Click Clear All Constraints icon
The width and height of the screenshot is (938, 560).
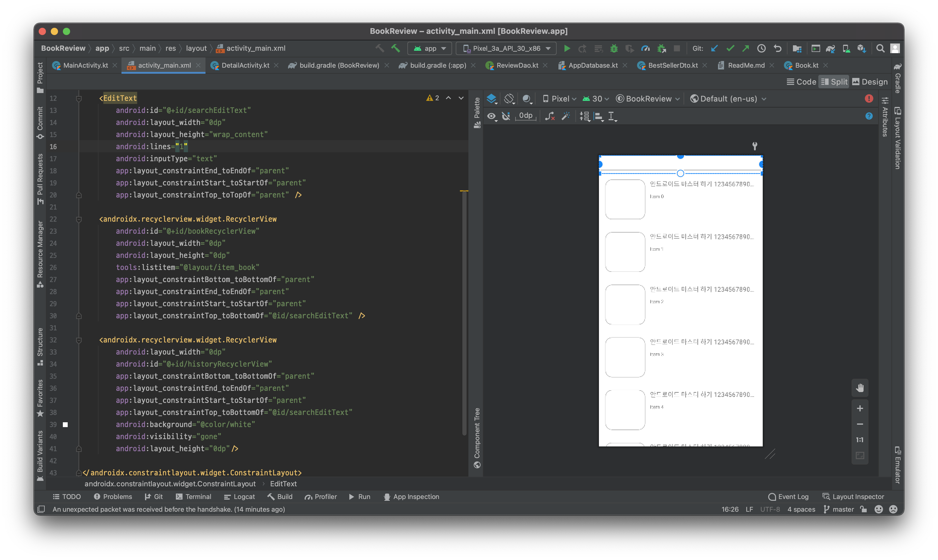[x=550, y=116]
